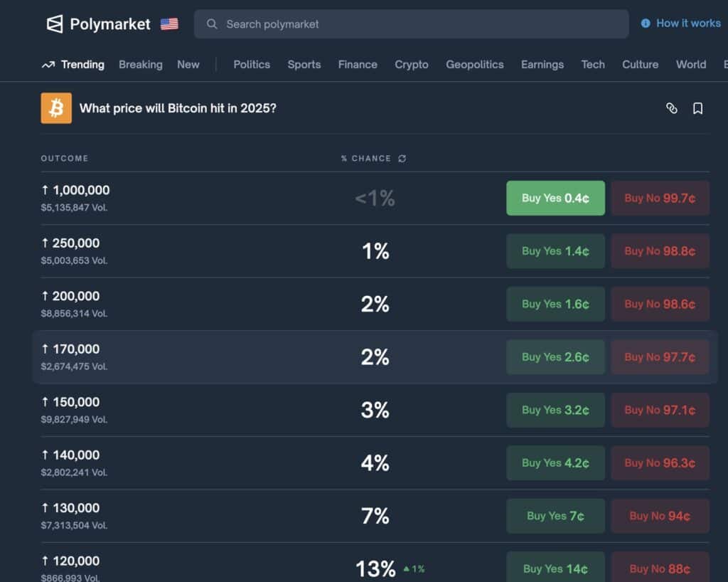Buy Yes 4.2¢ on 140,000 outcome
The image size is (728, 582).
tap(555, 463)
